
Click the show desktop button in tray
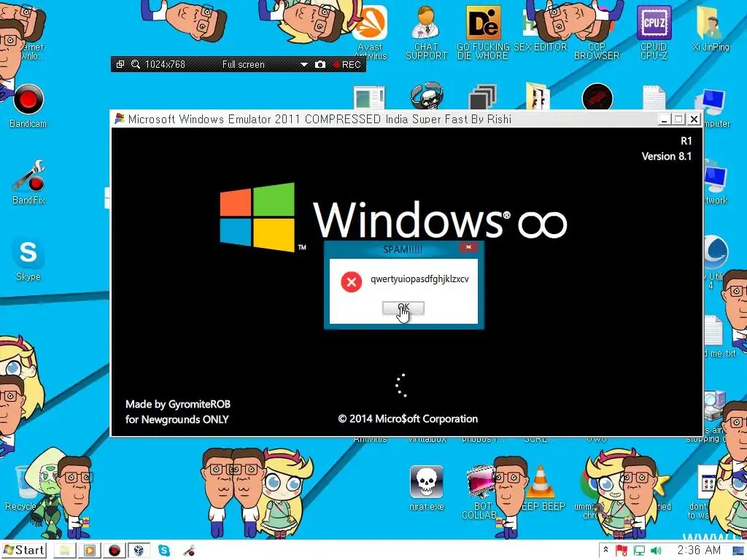coord(738,551)
